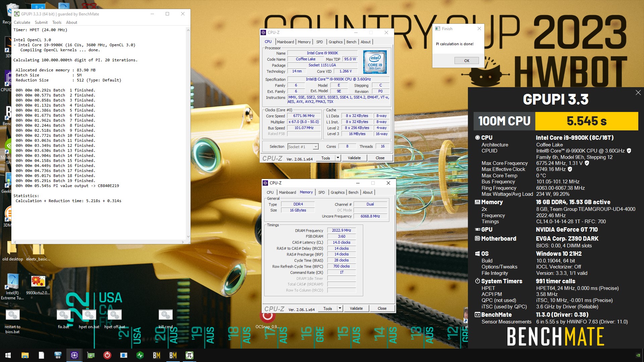
Task: Run the kill.cmd desktop file
Action: (x=166, y=319)
